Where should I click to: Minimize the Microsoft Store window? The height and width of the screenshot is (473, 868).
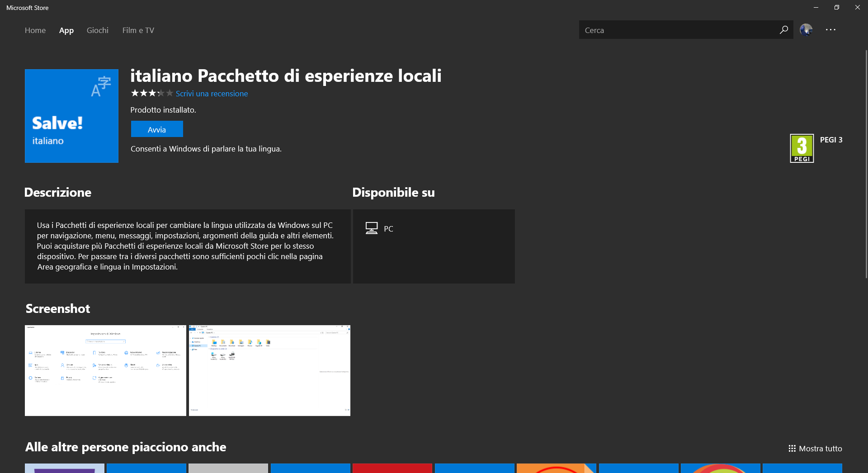tap(816, 7)
